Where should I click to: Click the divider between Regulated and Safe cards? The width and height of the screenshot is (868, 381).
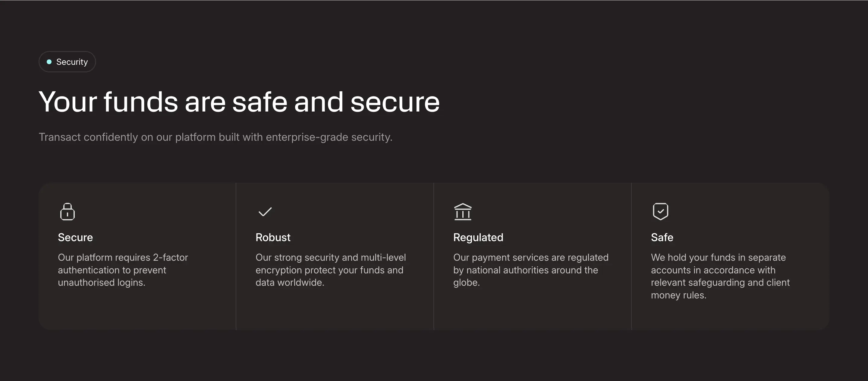(x=631, y=256)
